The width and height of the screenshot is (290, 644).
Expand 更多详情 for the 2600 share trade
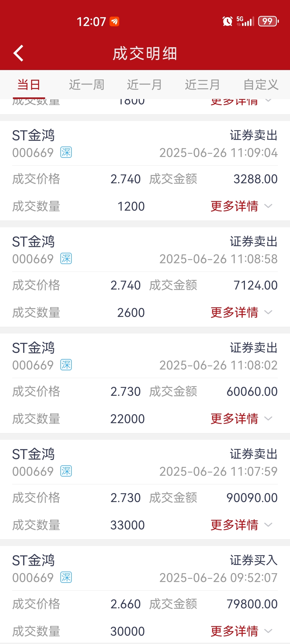click(x=241, y=312)
